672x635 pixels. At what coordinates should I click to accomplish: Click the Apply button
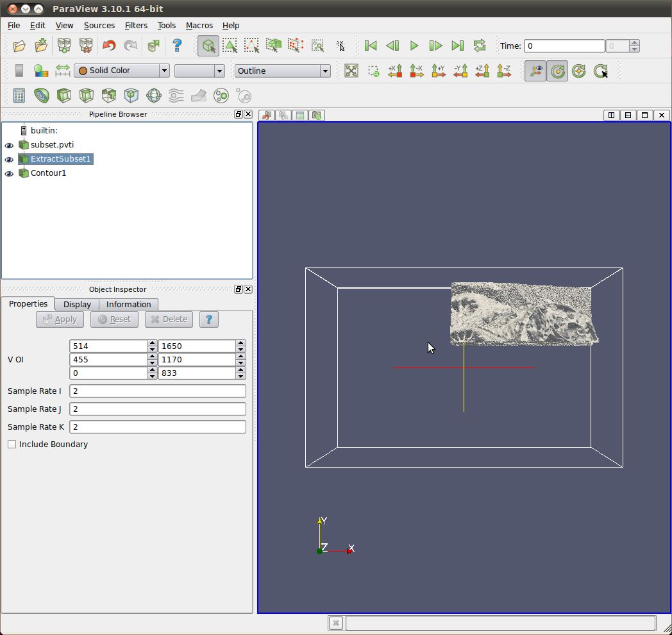click(x=60, y=319)
